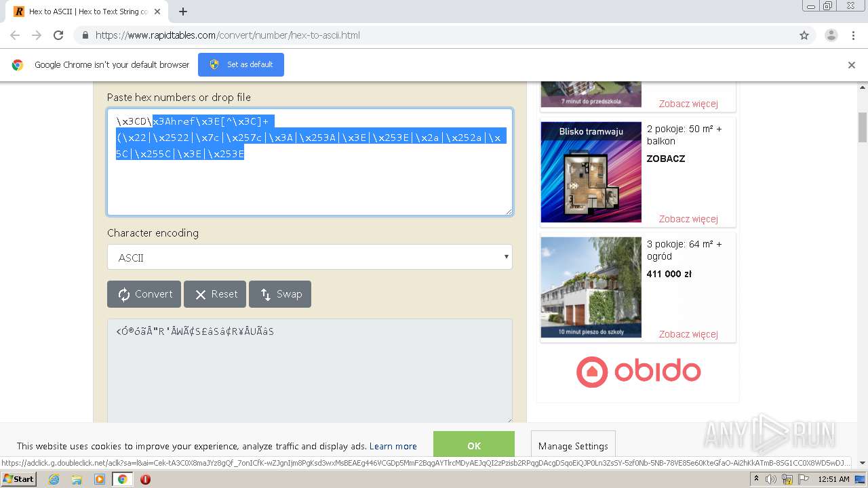868x488 pixels.
Task: Open the Blisko tramwaju apartment ad image
Action: click(591, 172)
